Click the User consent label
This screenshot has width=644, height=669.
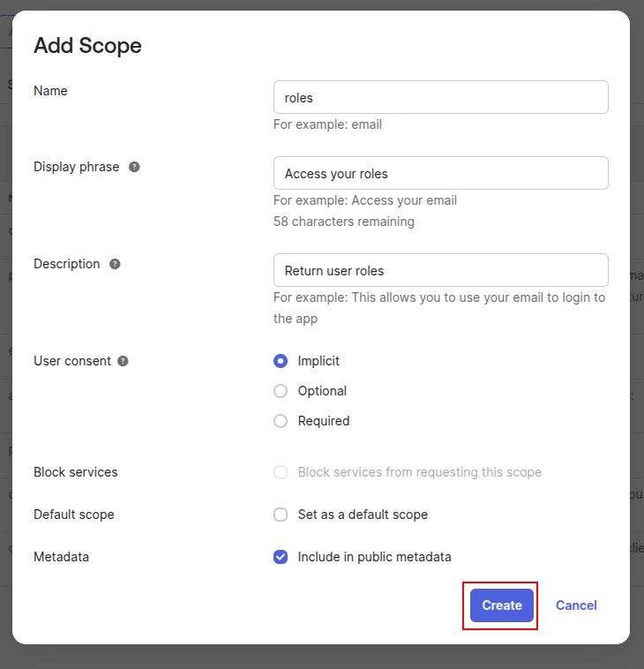tap(72, 361)
